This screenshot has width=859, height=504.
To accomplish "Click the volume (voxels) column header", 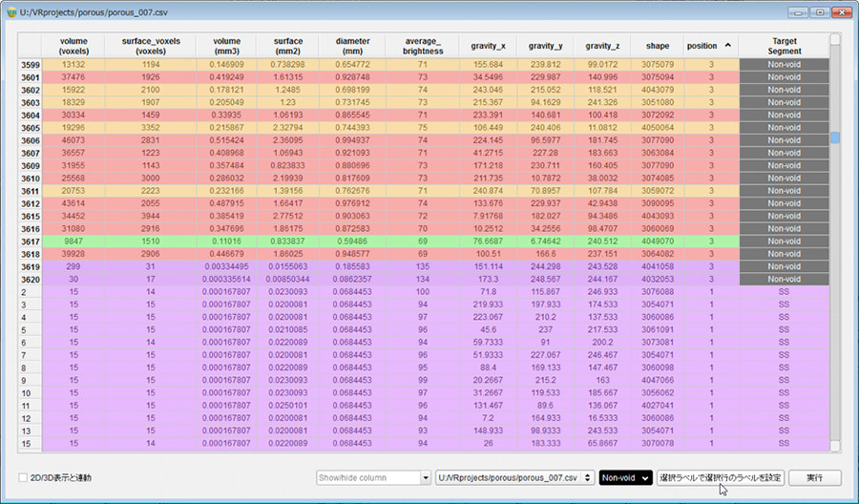I will tap(73, 46).
